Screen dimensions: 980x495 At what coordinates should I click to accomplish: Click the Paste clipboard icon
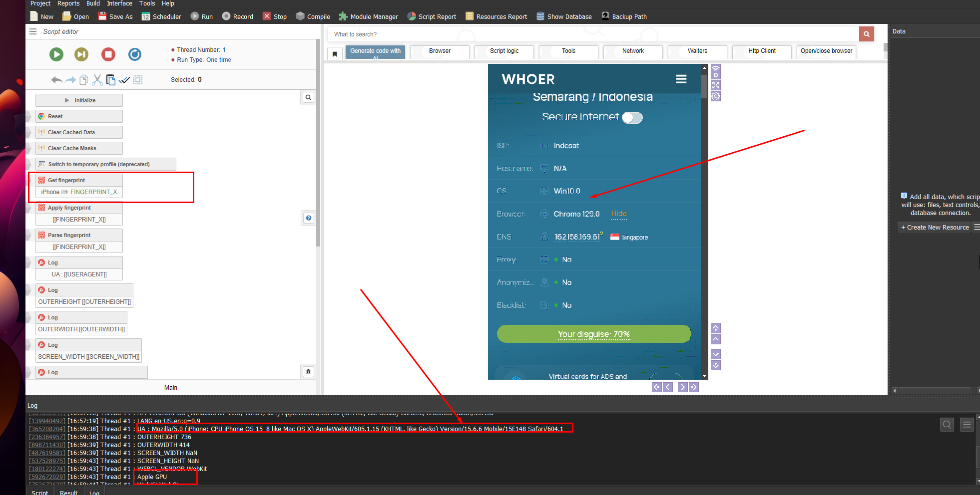pyautogui.click(x=111, y=80)
